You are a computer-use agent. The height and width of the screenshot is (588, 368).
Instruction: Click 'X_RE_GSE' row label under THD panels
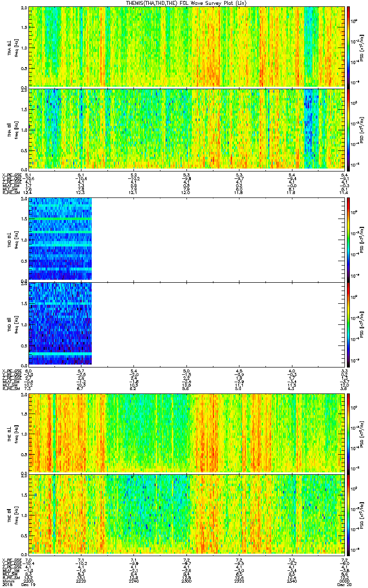coord(11,370)
